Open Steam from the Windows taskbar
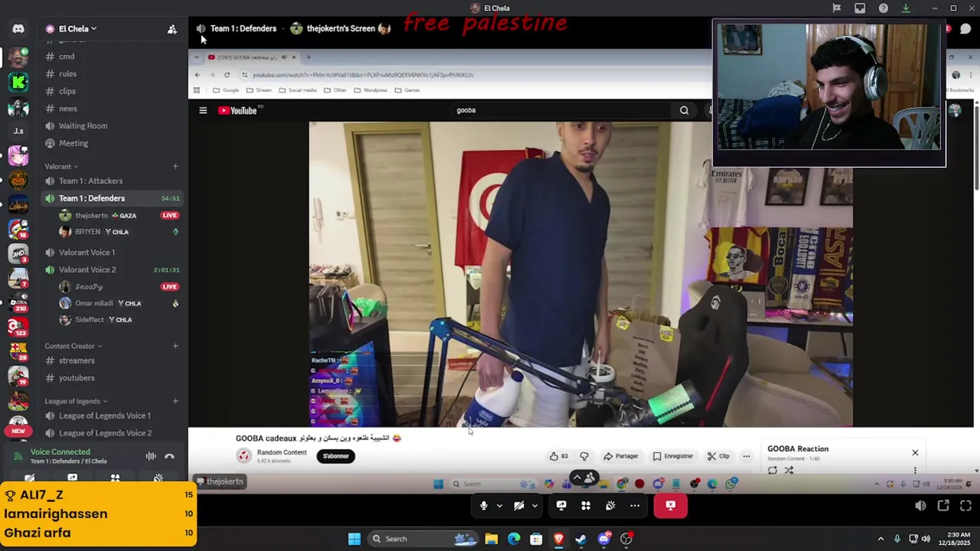Image resolution: width=980 pixels, height=551 pixels. click(x=581, y=539)
